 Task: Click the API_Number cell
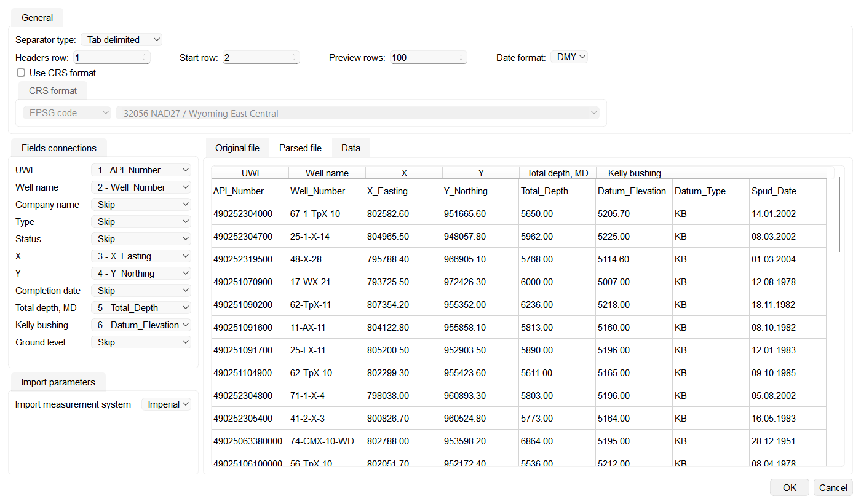[250, 191]
